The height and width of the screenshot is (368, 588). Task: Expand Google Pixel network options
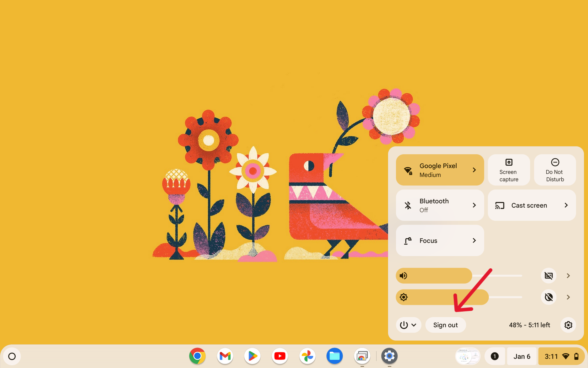(x=475, y=170)
